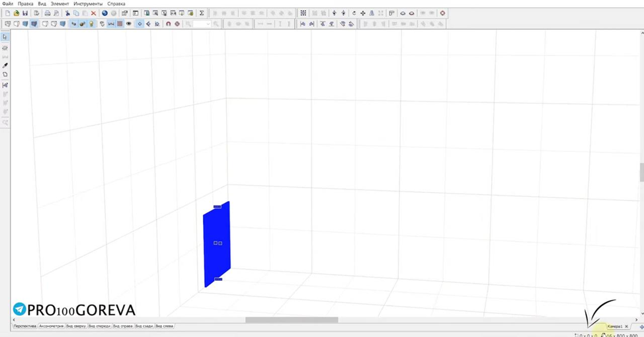
Task: Select the blue panel in the 3D view
Action: point(217,244)
